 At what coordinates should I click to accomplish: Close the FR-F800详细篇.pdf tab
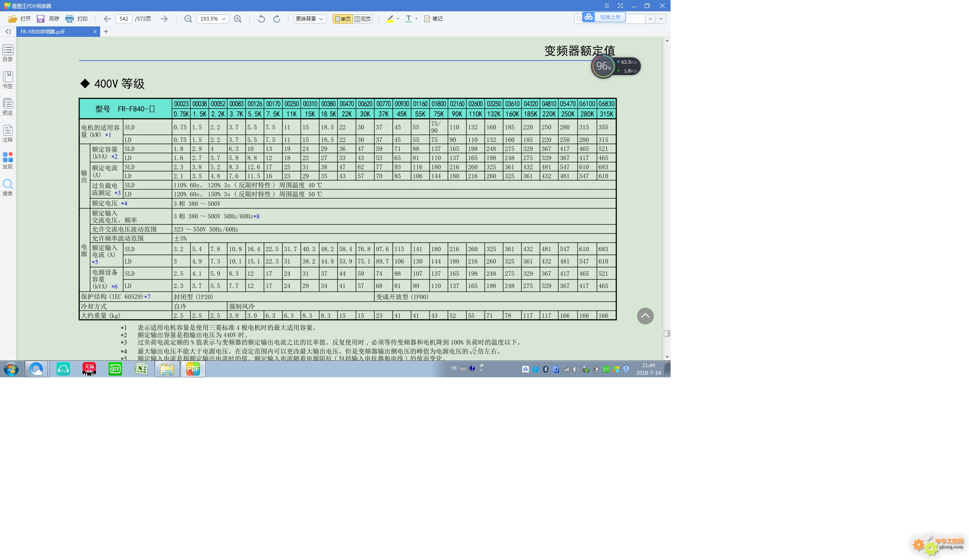coord(95,31)
